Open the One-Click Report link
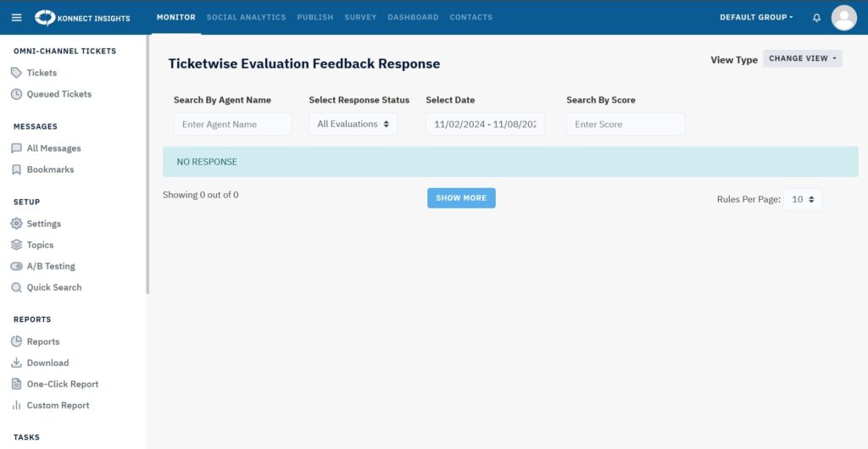The height and width of the screenshot is (449, 868). tap(62, 384)
